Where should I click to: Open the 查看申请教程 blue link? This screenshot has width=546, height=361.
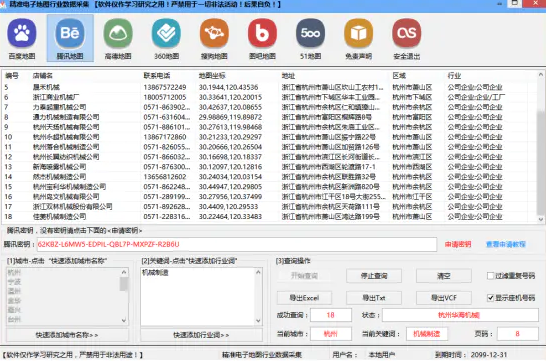tap(506, 244)
